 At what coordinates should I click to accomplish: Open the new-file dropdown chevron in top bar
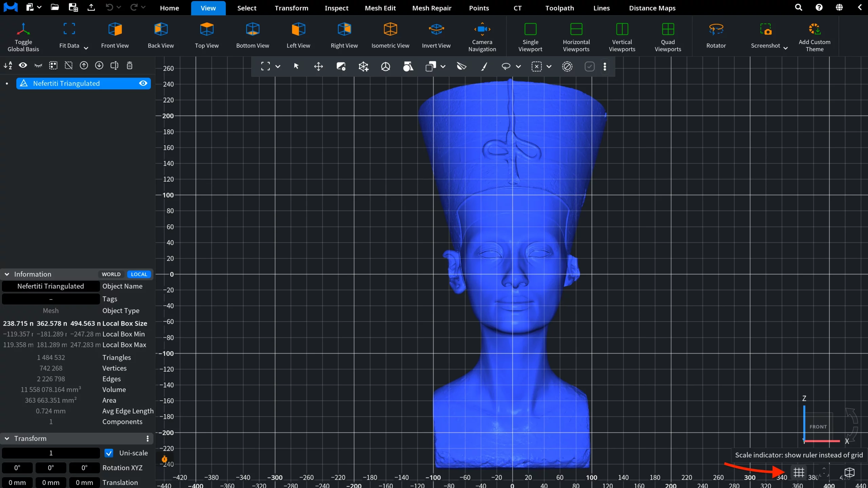pos(39,7)
